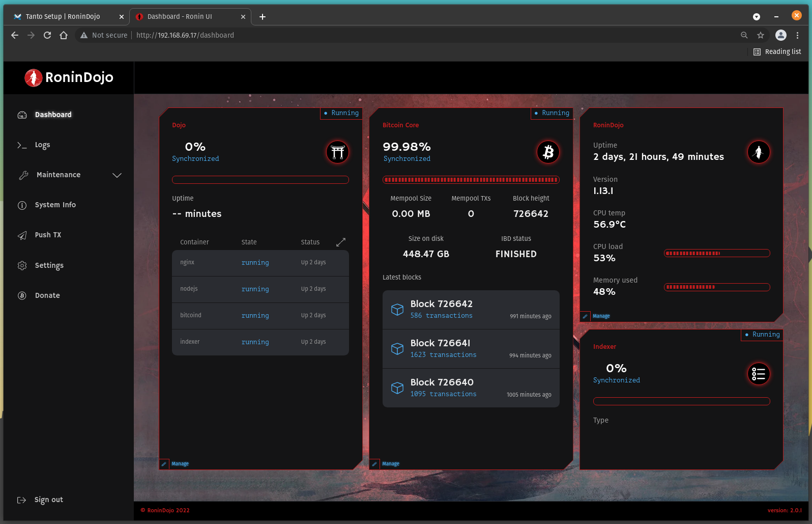
Task: Open the Chrome three-dot menu
Action: [797, 35]
